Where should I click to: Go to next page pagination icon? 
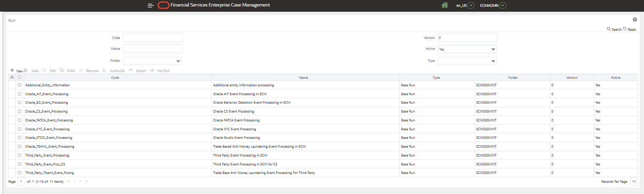(80, 181)
